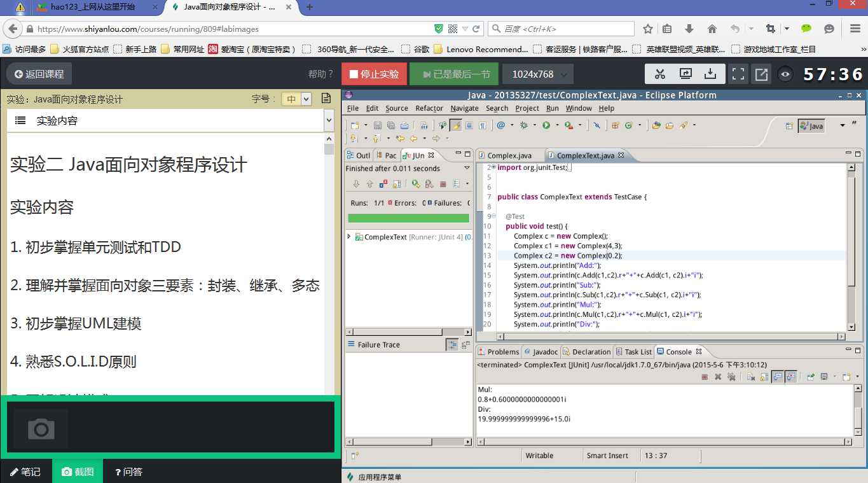Image resolution: width=868 pixels, height=483 pixels.
Task: Expand the folded import block on line 2
Action: (x=494, y=167)
